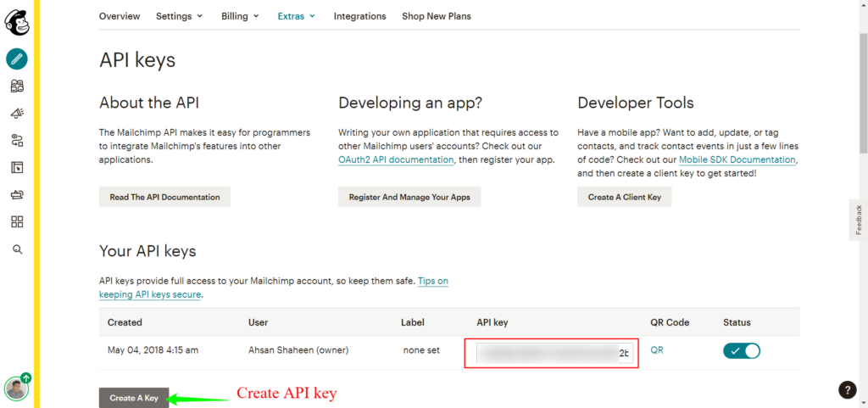Viewport: 868px width, 408px height.
Task: Open the Campaigns megaphone icon
Action: (x=17, y=114)
